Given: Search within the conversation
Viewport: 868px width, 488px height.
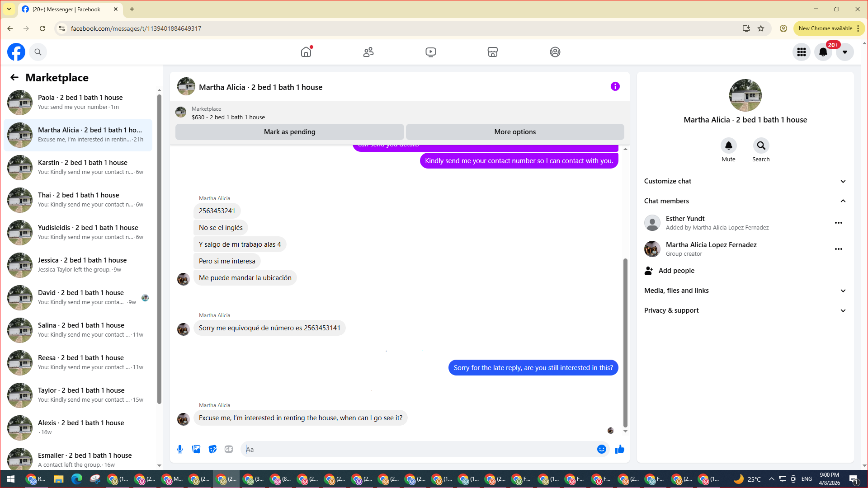Looking at the screenshot, I should (x=761, y=146).
